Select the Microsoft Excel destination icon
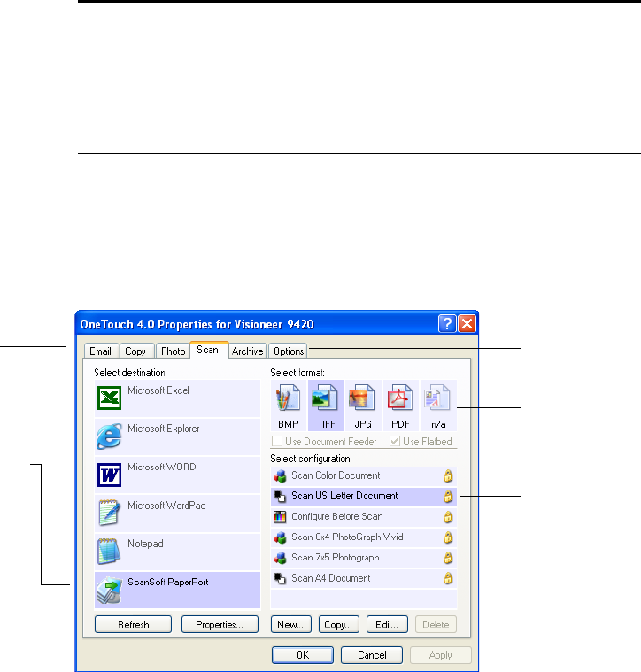The image size is (641, 672). coord(109,398)
